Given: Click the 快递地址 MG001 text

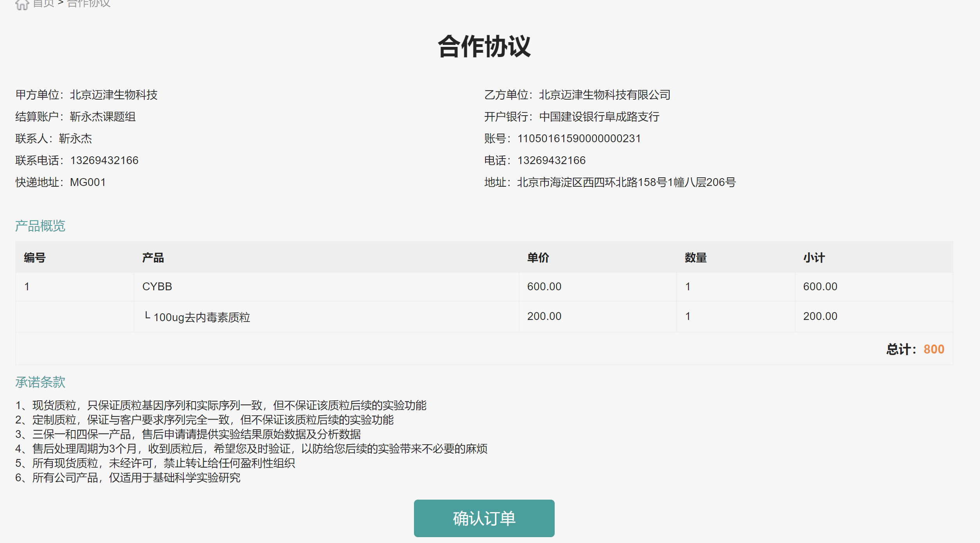Looking at the screenshot, I should [x=61, y=182].
